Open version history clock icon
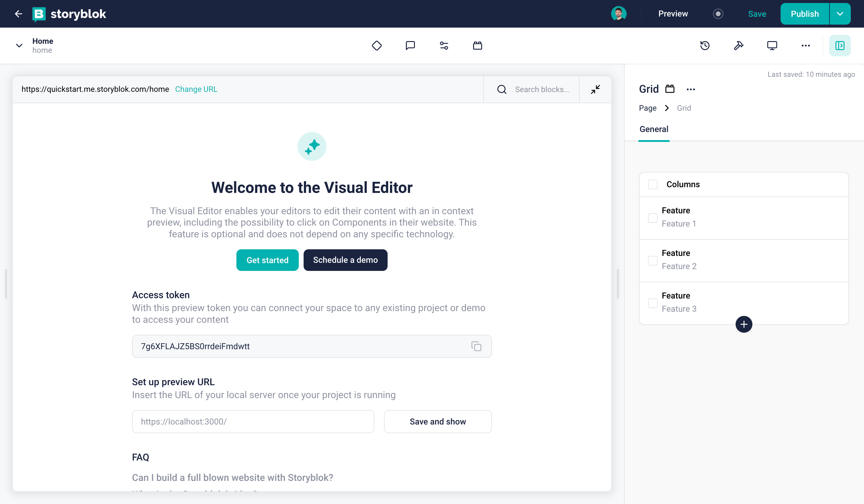The width and height of the screenshot is (864, 504). [705, 46]
